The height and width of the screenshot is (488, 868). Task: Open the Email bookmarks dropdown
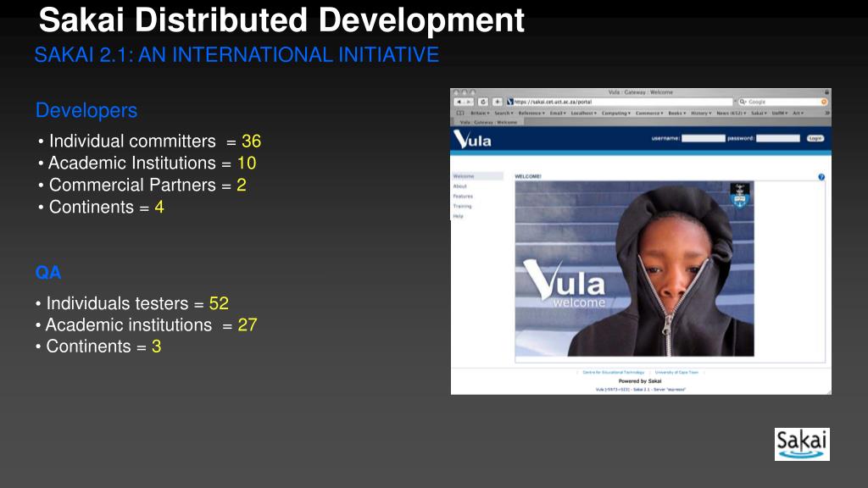[558, 113]
